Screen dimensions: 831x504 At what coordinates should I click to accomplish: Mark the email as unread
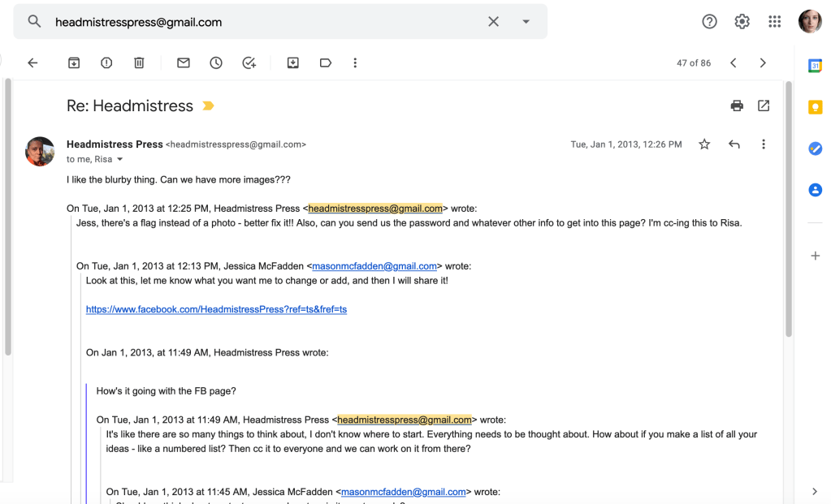(x=184, y=63)
